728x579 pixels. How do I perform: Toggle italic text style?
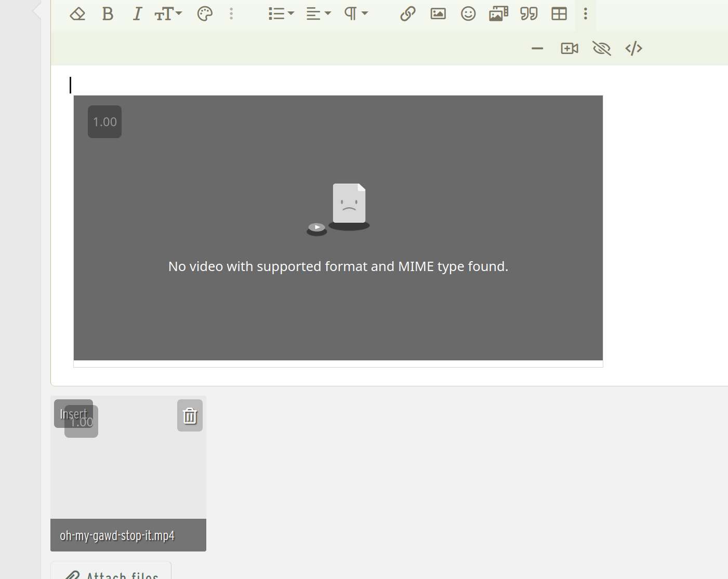(x=137, y=14)
